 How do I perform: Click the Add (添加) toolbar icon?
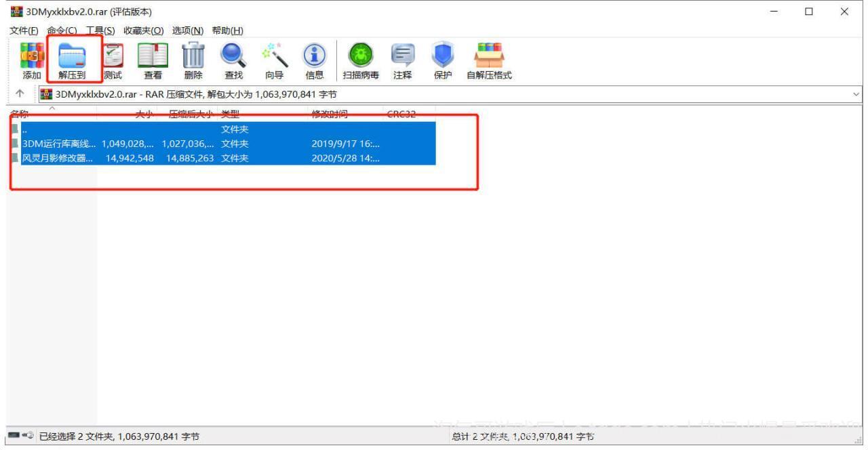click(31, 60)
